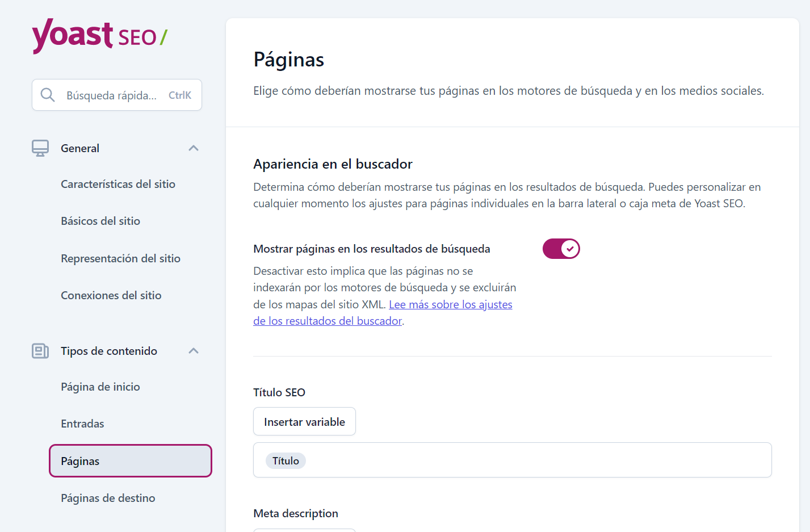Click the Título SEO label
This screenshot has width=810, height=532.
coord(279,392)
